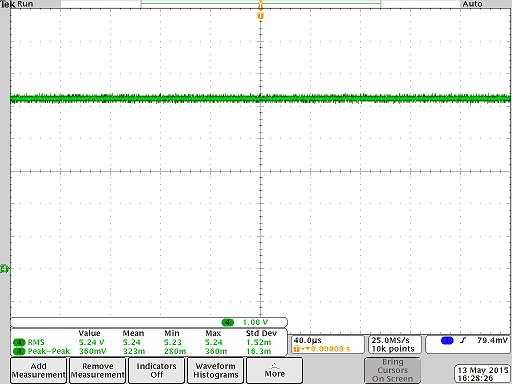Viewport: 512px width, 384px height.
Task: Click the 79.4mV trigger level readout
Action: (x=492, y=340)
